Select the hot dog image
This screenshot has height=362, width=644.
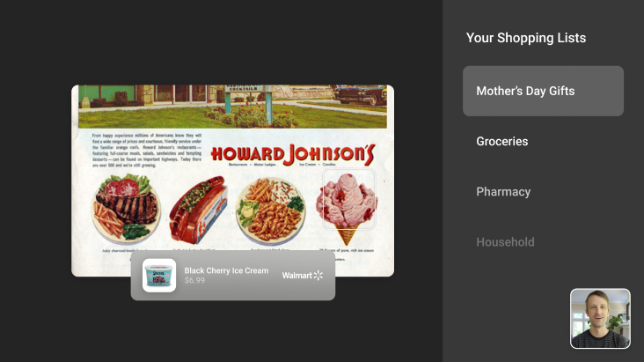[199, 210]
